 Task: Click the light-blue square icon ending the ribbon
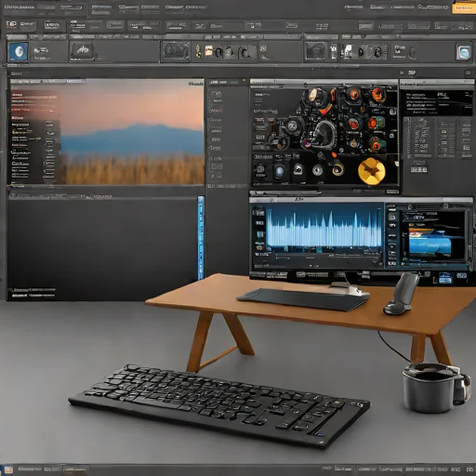coord(464,52)
